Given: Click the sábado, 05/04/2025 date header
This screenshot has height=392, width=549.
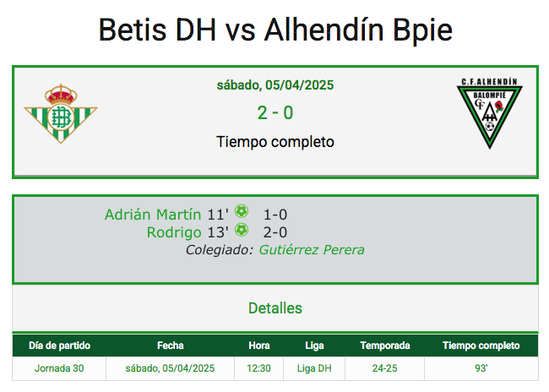Looking at the screenshot, I should [x=274, y=85].
